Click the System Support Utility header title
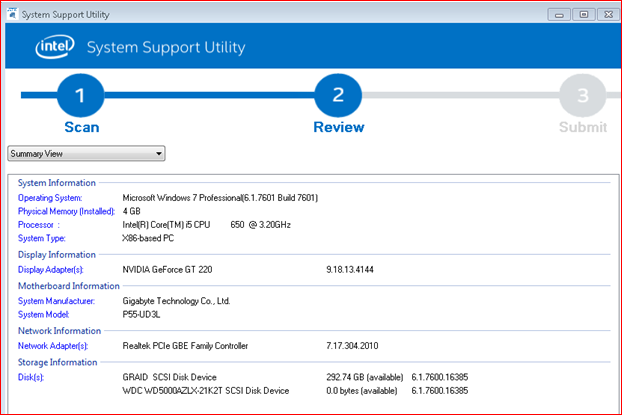This screenshot has height=415, width=622. point(166,48)
